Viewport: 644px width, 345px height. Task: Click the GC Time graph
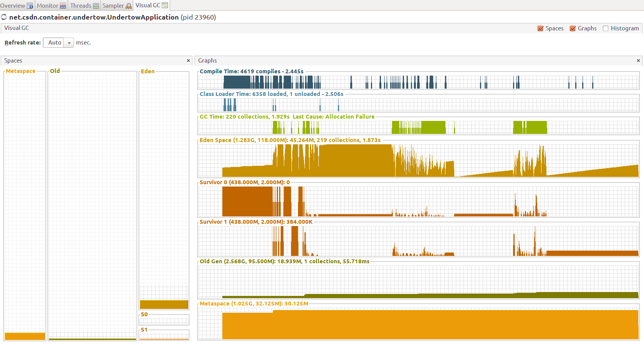tap(418, 127)
